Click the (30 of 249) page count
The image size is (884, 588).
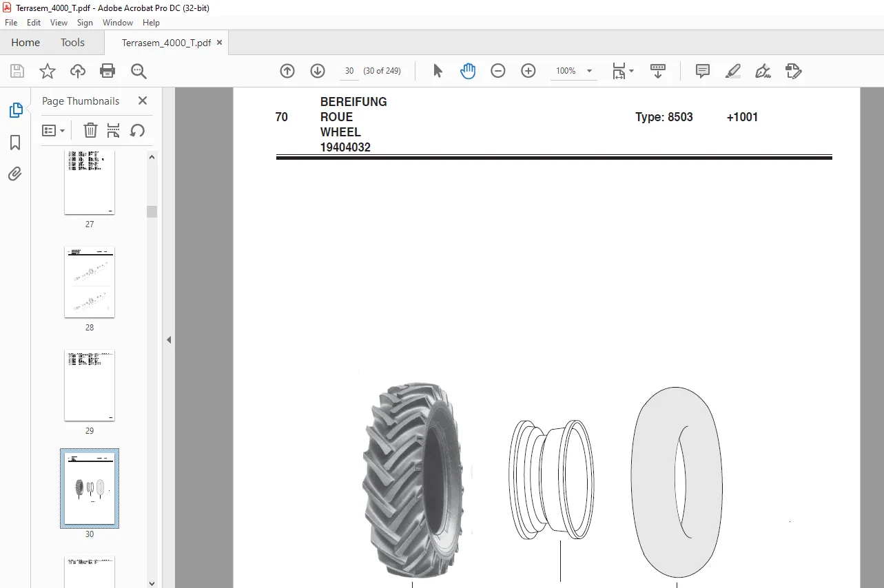382,71
